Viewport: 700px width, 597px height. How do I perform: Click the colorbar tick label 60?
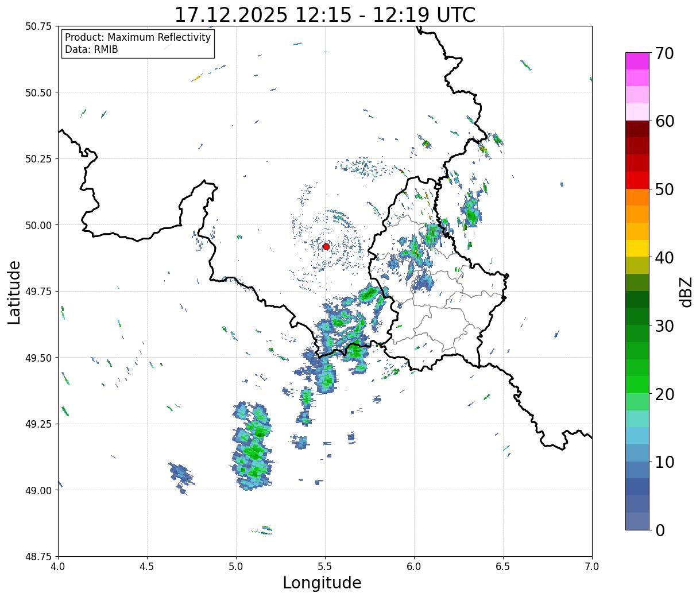pyautogui.click(x=664, y=121)
